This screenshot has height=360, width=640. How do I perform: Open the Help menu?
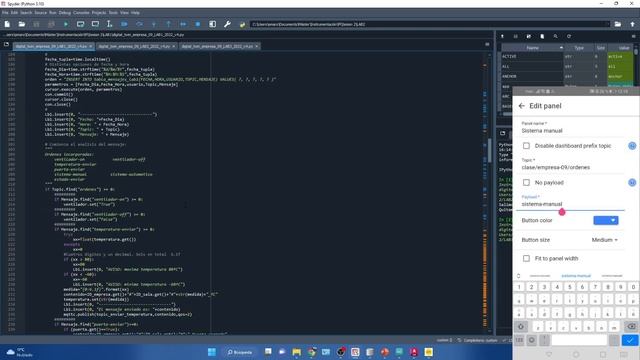135,13
